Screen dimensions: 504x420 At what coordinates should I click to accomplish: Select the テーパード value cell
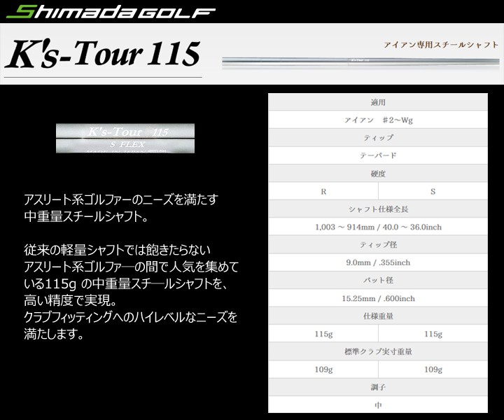coord(378,155)
